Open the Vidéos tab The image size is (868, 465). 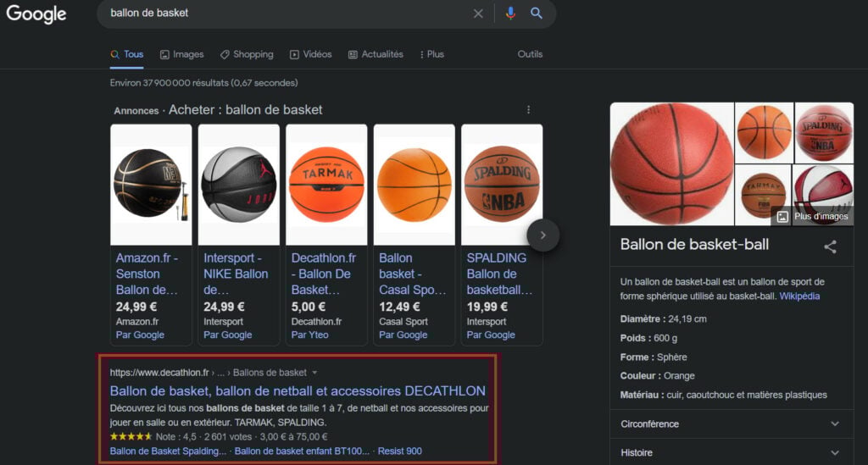click(x=310, y=54)
